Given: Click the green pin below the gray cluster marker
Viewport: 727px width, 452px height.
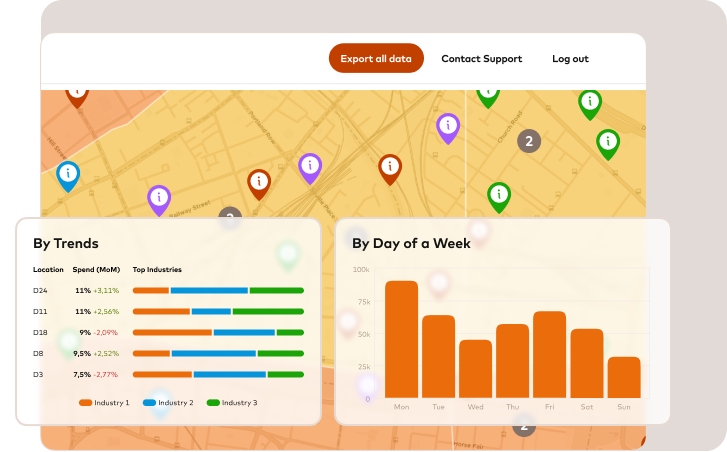Looking at the screenshot, I should coord(498,195).
